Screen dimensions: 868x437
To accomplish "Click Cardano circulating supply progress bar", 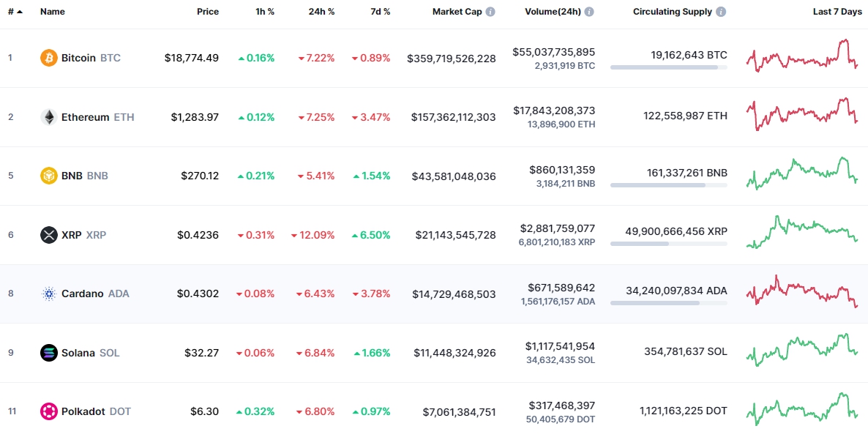I will (x=669, y=303).
